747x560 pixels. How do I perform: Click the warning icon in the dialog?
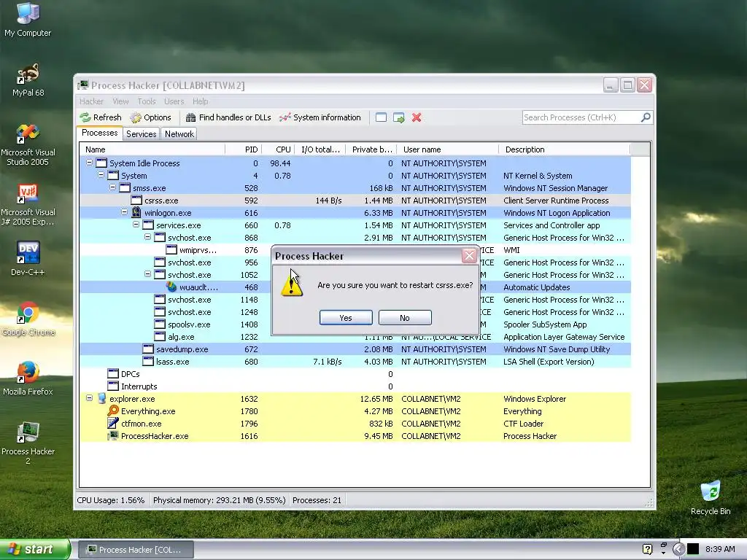292,285
